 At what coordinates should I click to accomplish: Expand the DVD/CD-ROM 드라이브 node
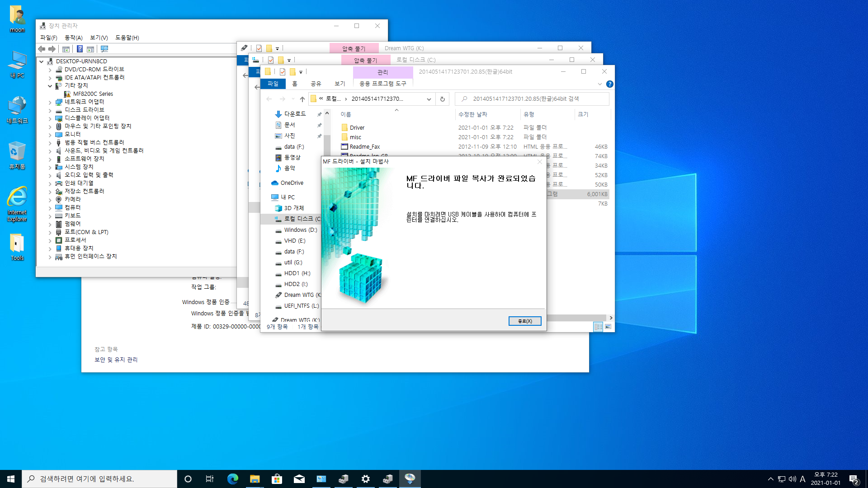(50, 70)
